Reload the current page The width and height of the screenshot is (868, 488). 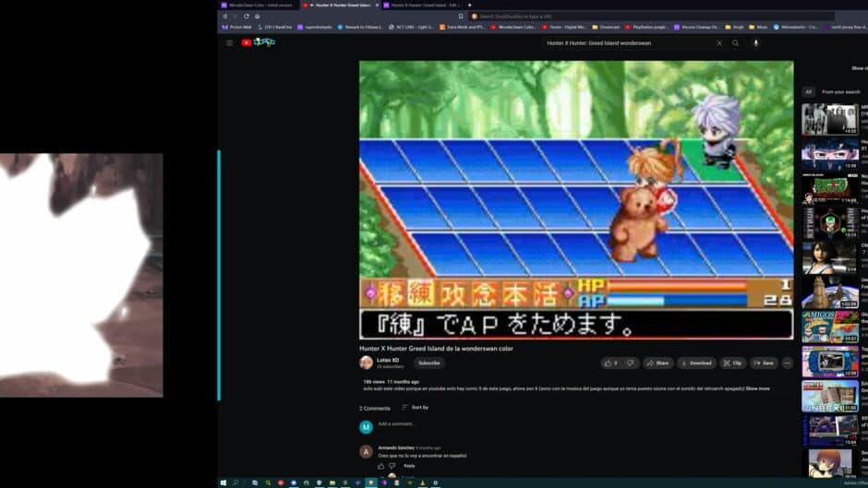point(247,17)
